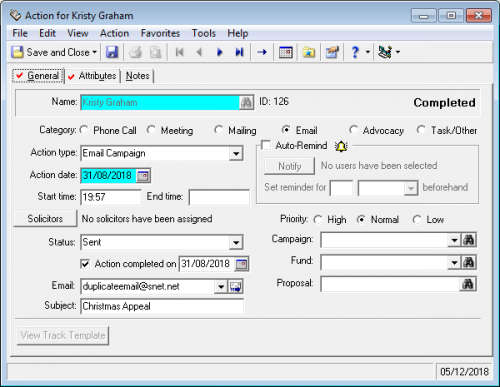500x387 pixels.
Task: Click the Save and Close disk icon
Action: (x=17, y=52)
